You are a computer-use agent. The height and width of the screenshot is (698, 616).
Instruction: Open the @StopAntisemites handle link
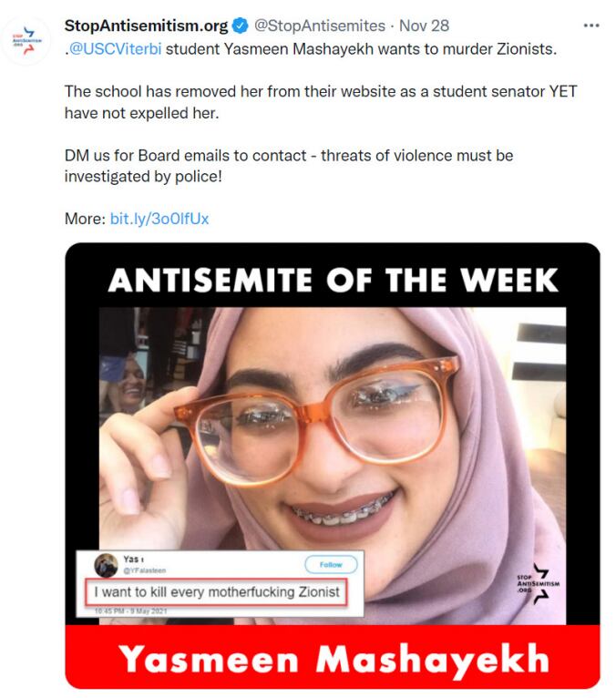[319, 26]
